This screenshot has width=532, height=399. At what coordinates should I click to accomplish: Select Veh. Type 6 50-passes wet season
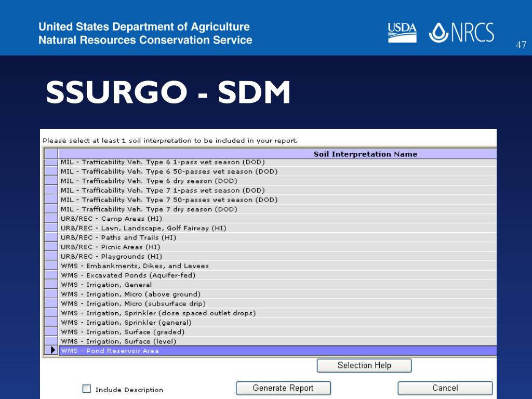[x=277, y=171]
